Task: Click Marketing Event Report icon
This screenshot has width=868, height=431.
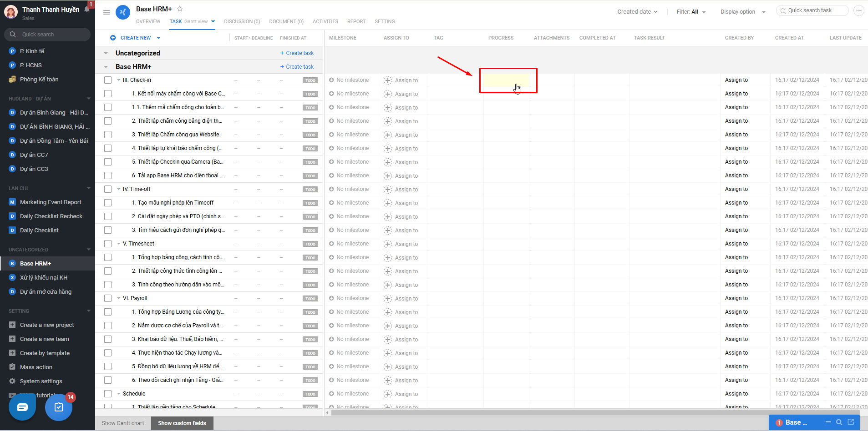Action: tap(12, 202)
